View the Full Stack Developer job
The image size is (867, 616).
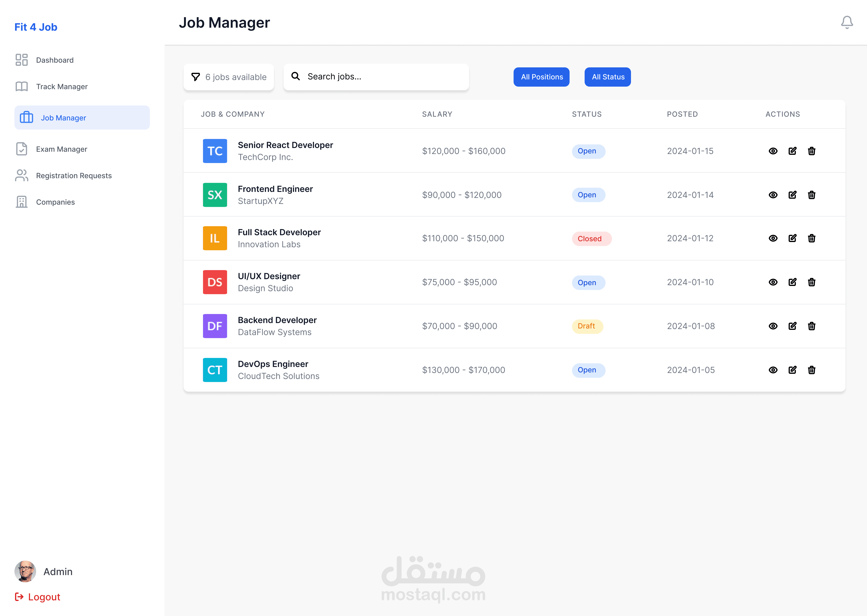pyautogui.click(x=773, y=238)
